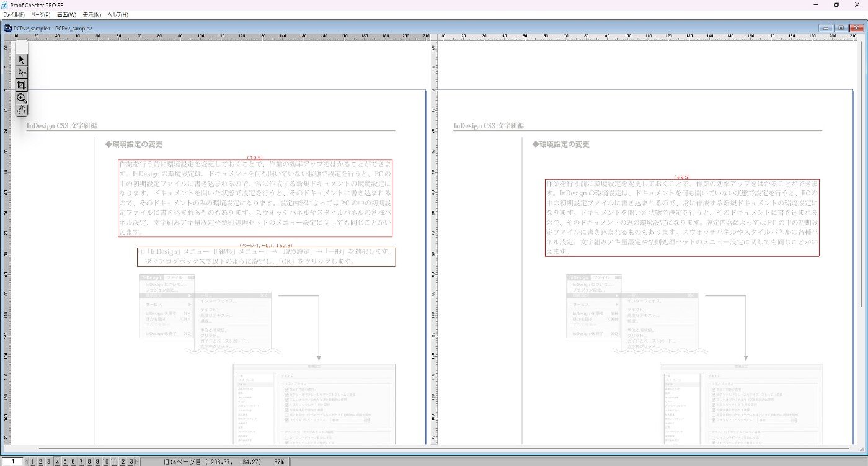Select the arrow pointer tool
The width and height of the screenshot is (868, 466).
(x=22, y=60)
